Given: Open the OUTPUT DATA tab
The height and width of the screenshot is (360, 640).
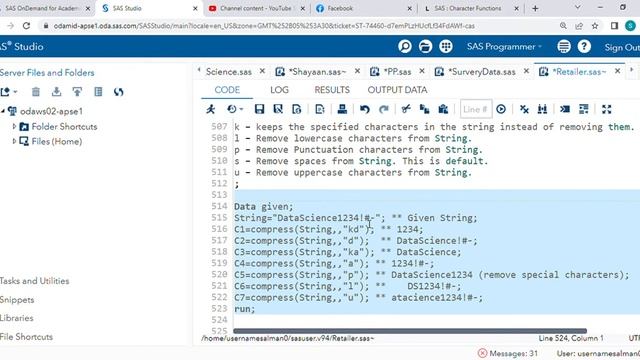Looking at the screenshot, I should (x=397, y=90).
